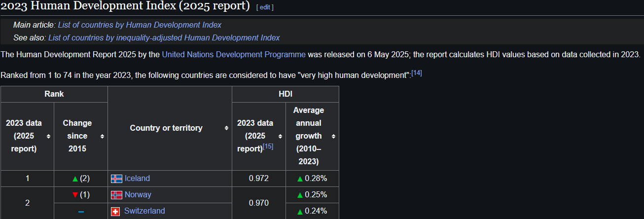Open the Iceland article link
644x219 pixels.
[x=137, y=178]
